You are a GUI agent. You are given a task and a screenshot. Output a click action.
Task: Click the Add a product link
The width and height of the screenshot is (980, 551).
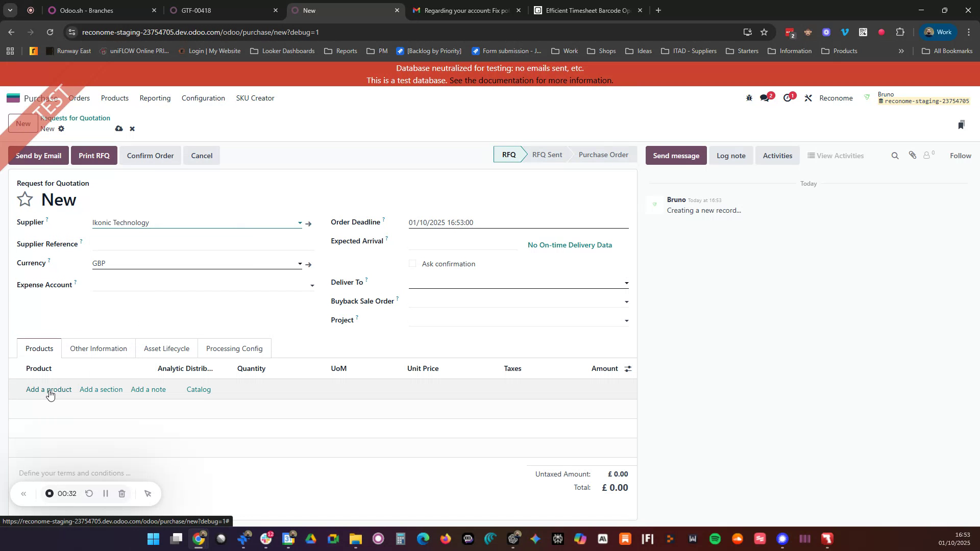[48, 389]
